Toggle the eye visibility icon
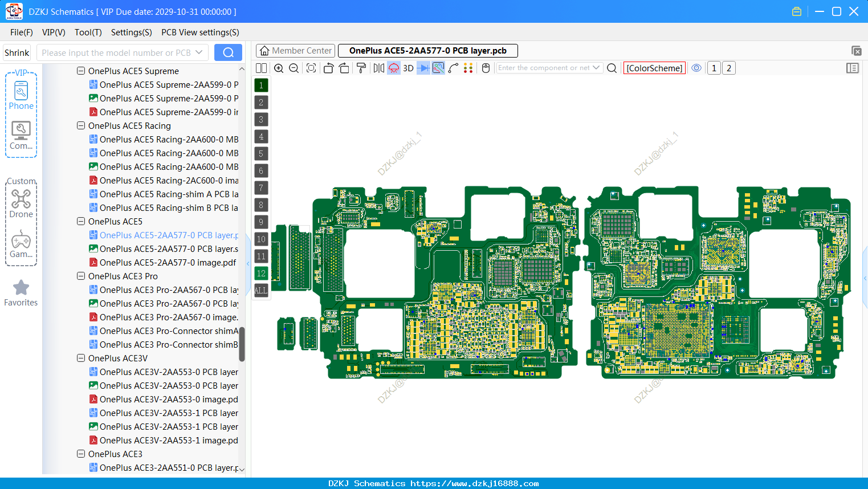Image resolution: width=868 pixels, height=489 pixels. coord(696,68)
